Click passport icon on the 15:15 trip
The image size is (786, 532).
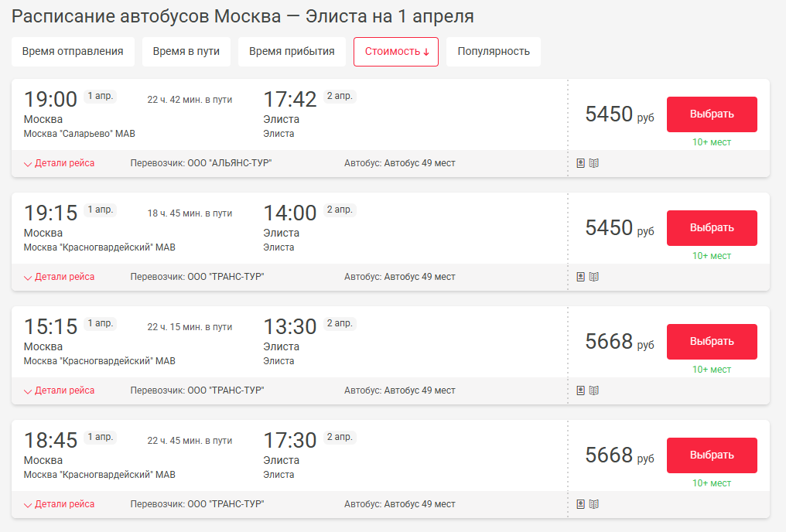click(580, 390)
